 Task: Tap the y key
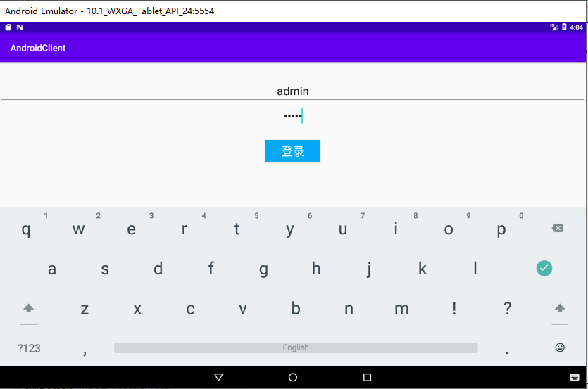pyautogui.click(x=290, y=229)
